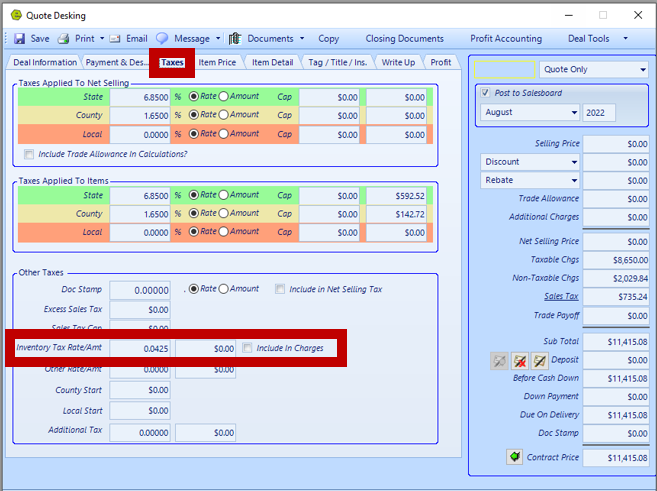Click the Taxable Chgs value $8,650.00

pyautogui.click(x=616, y=260)
